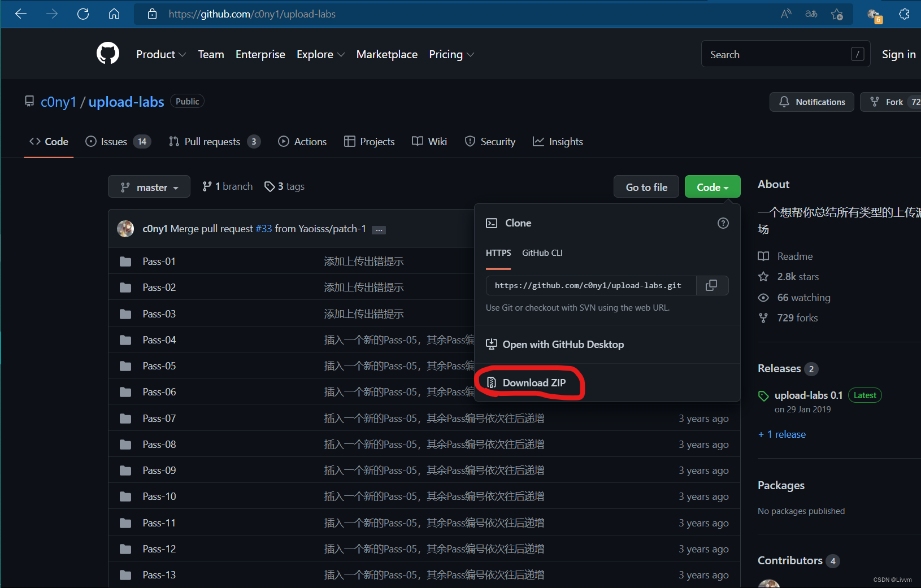Click the Notifications button

pyautogui.click(x=812, y=102)
